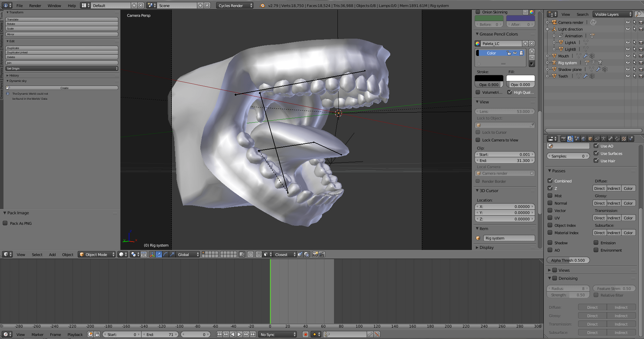This screenshot has width=644, height=339.
Task: Switch to the rotation manipulator icon
Action: point(165,254)
